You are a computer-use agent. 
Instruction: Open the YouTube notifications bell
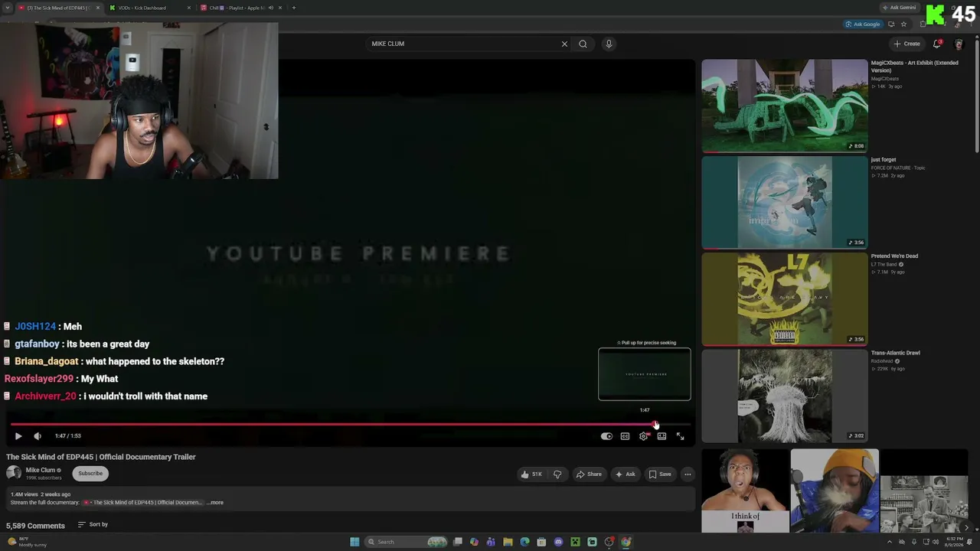tap(937, 44)
